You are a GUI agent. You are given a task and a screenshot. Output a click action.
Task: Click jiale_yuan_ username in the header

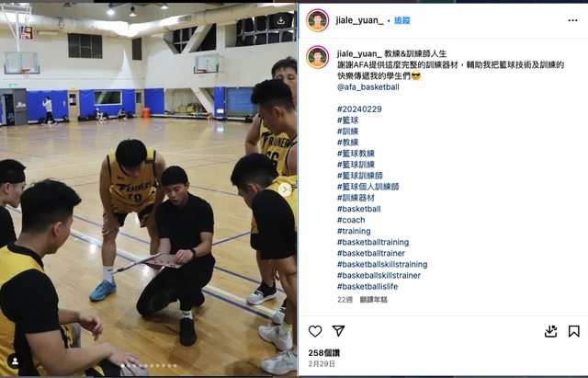[x=359, y=20]
